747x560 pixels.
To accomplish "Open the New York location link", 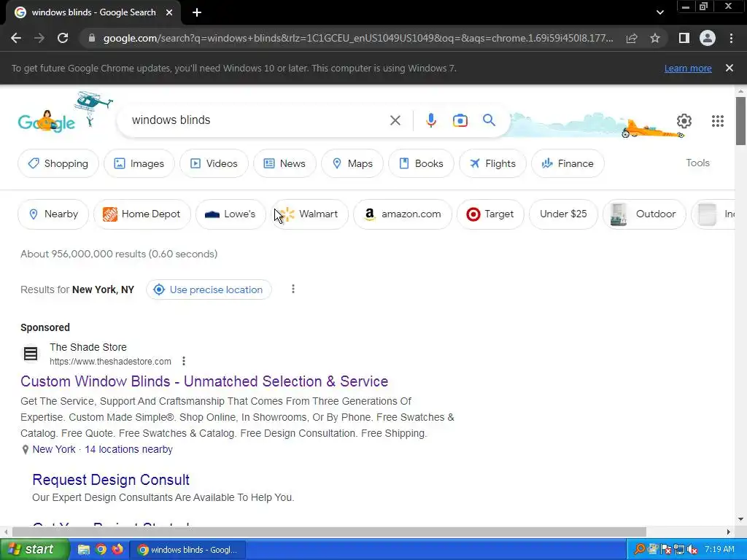I will point(54,449).
